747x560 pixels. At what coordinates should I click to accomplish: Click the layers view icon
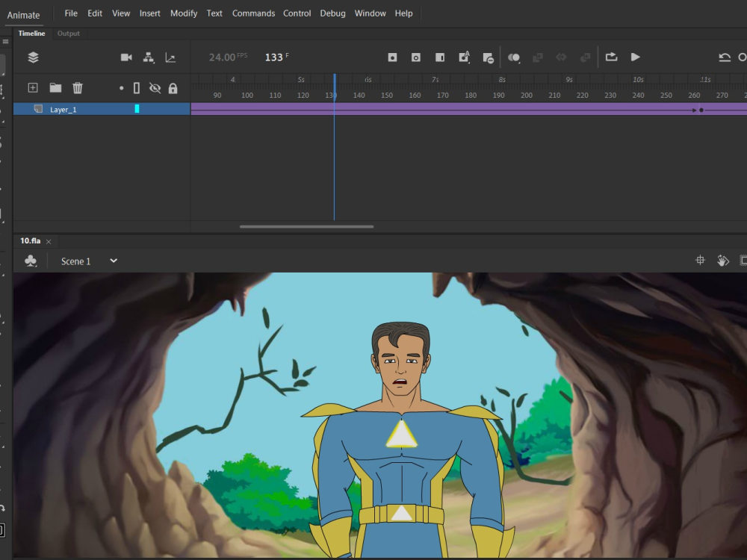click(34, 57)
